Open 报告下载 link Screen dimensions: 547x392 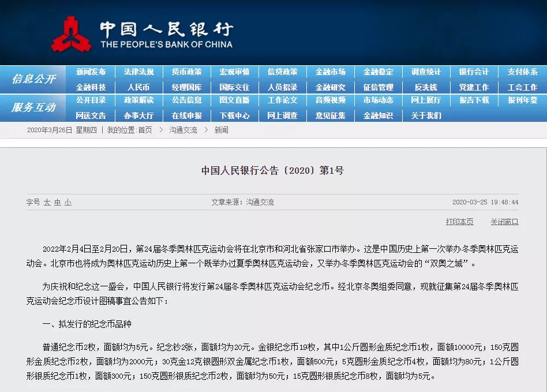point(474,100)
